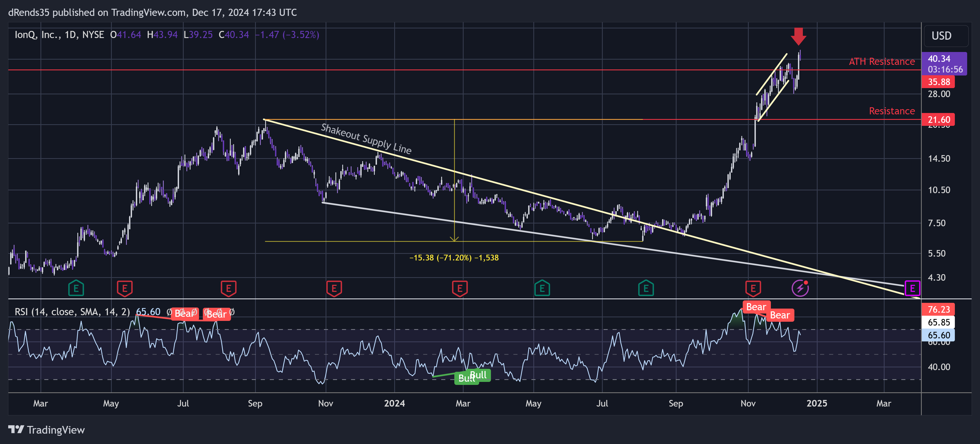Click the 2024 label on time axis

[x=394, y=403]
